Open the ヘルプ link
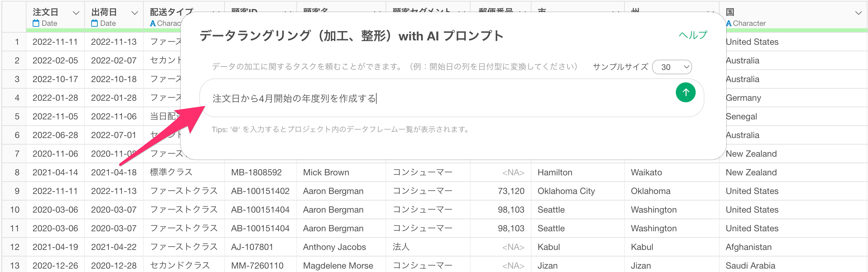 (693, 35)
